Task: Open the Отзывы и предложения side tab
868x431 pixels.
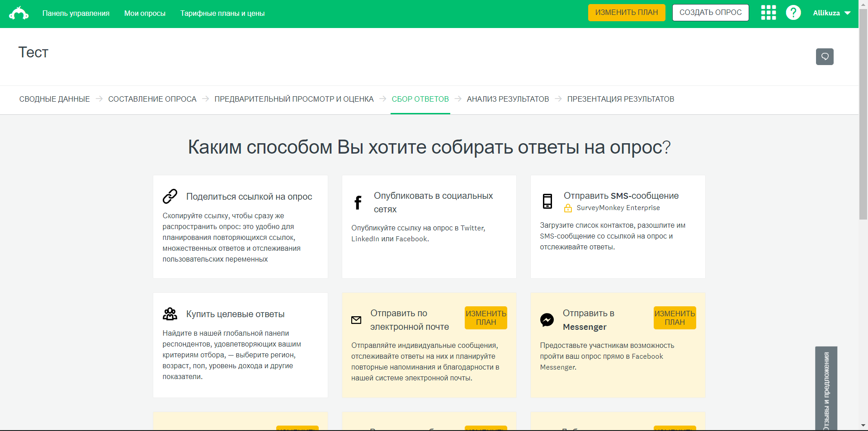Action: (x=826, y=389)
